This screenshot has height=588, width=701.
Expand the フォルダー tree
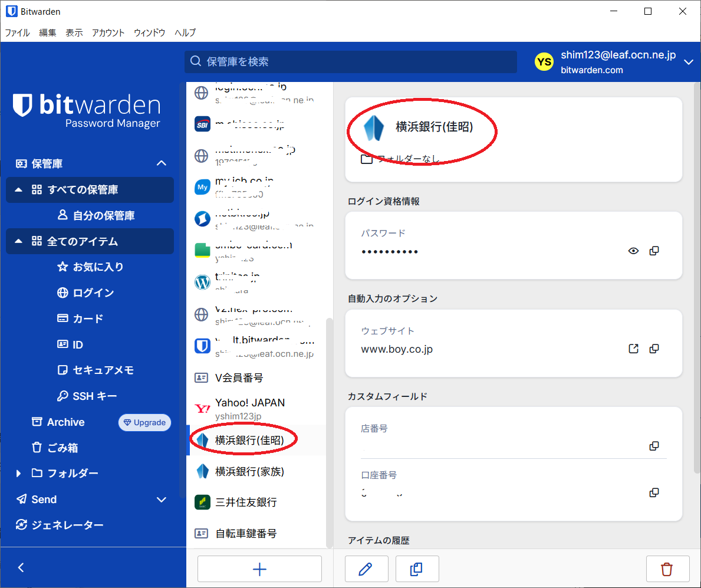coord(18,474)
